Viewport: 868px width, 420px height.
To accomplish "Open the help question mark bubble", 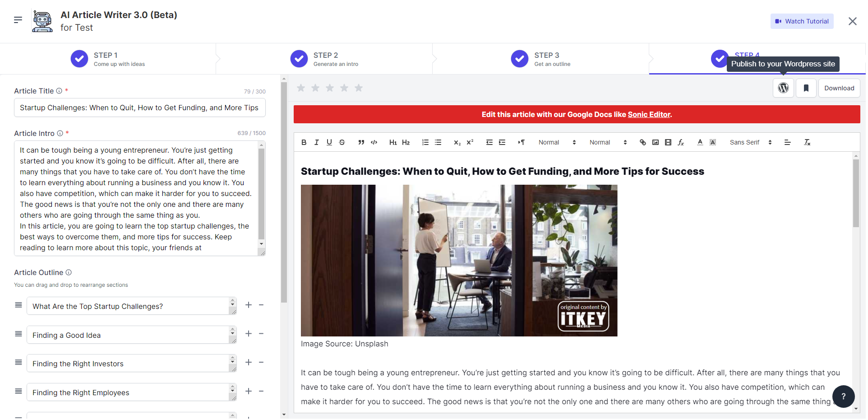I will pyautogui.click(x=844, y=397).
